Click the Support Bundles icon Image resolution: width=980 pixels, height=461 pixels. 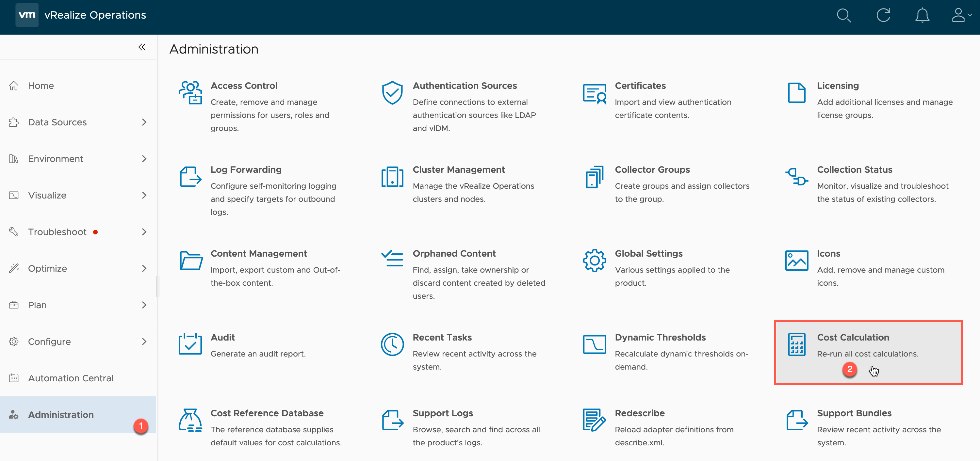[x=797, y=420]
